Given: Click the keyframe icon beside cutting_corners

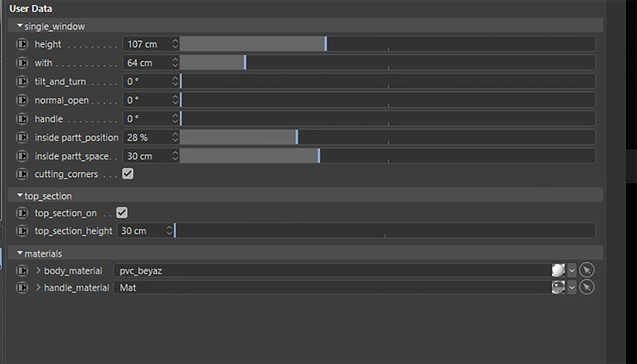Looking at the screenshot, I should [x=22, y=174].
